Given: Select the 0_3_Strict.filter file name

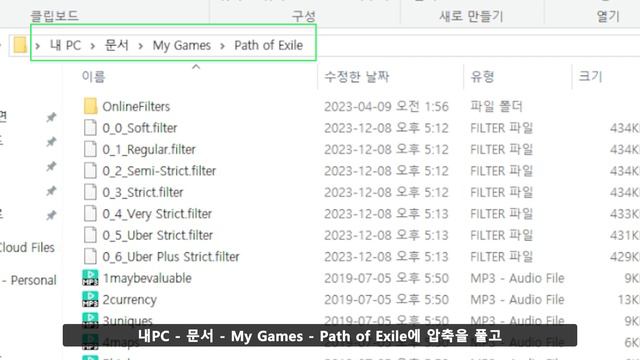Looking at the screenshot, I should pos(142,192).
